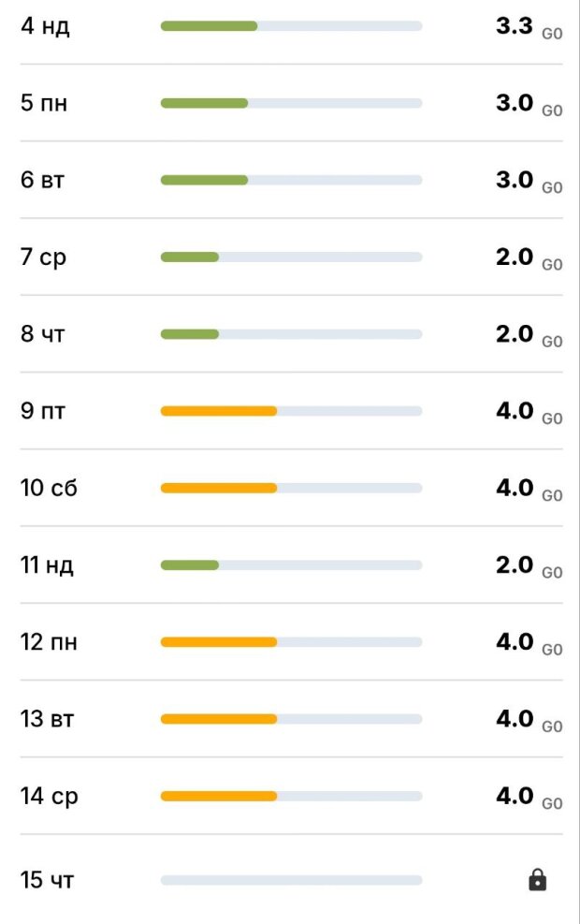Select the 14 ср day label
580x924 pixels.
[x=49, y=797]
